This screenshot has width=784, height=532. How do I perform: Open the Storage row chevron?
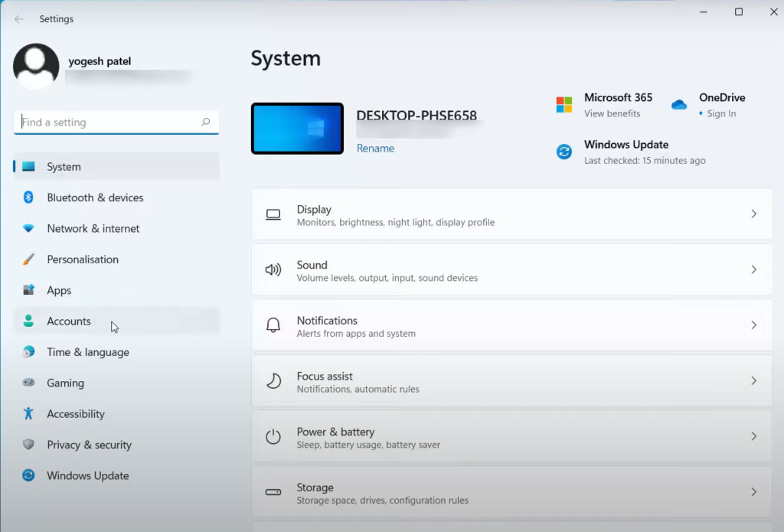point(753,492)
